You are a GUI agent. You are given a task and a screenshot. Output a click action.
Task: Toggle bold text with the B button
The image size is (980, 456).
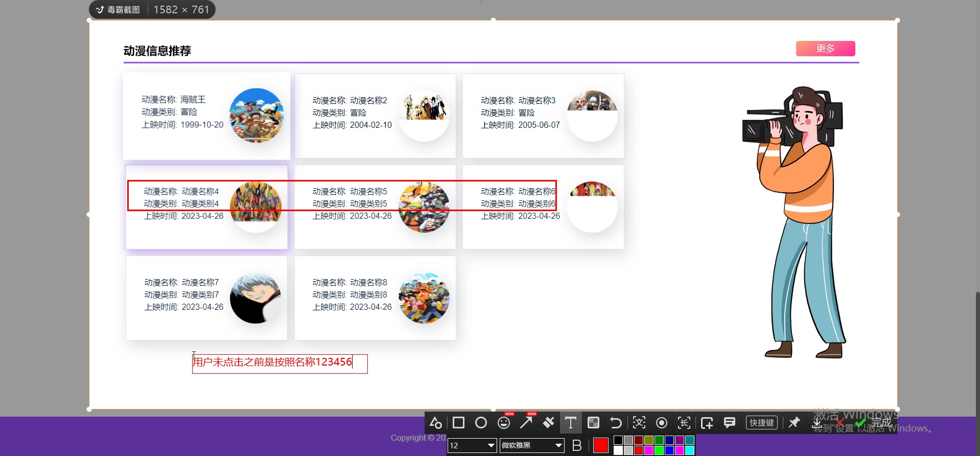pyautogui.click(x=577, y=445)
